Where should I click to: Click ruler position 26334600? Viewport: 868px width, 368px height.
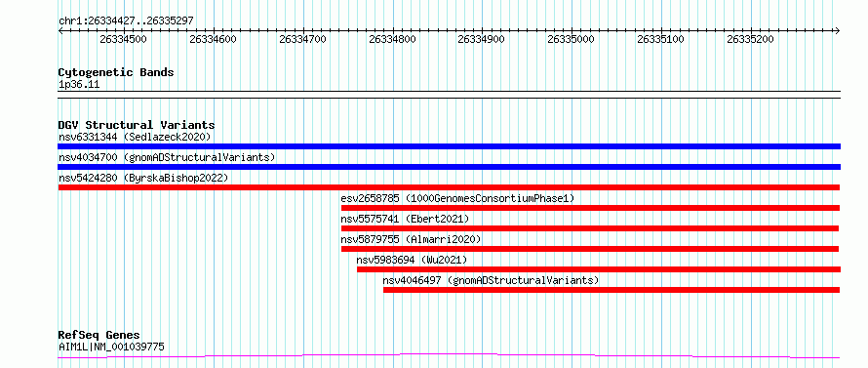click(214, 39)
